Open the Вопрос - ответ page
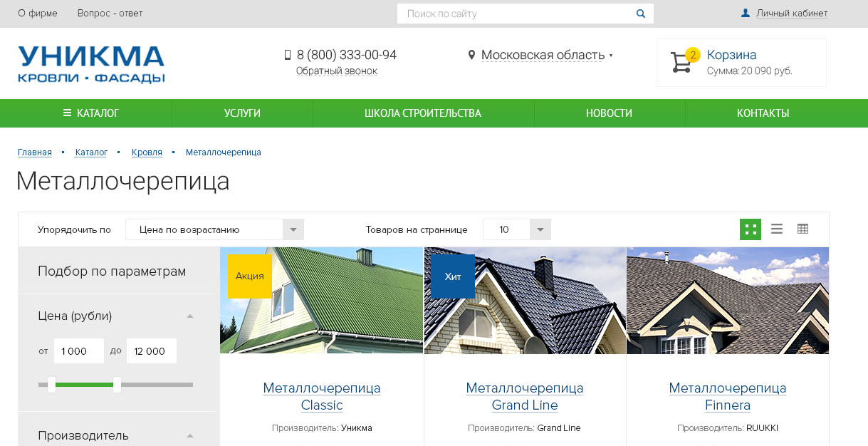The image size is (868, 446). coord(110,14)
